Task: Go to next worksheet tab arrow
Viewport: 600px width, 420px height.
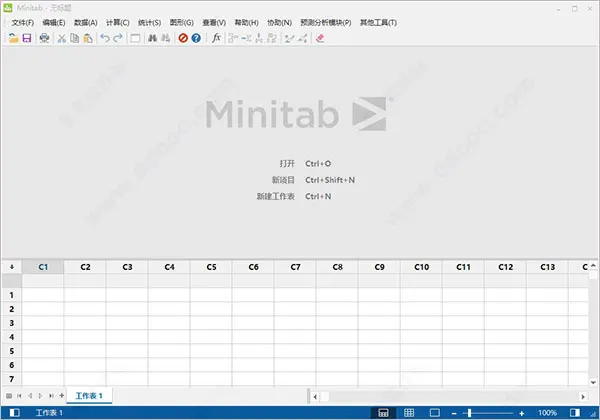Action: coord(41,396)
